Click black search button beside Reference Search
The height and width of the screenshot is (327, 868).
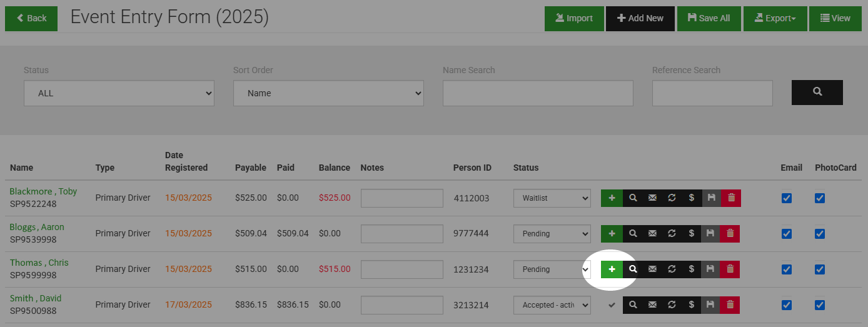coord(817,93)
